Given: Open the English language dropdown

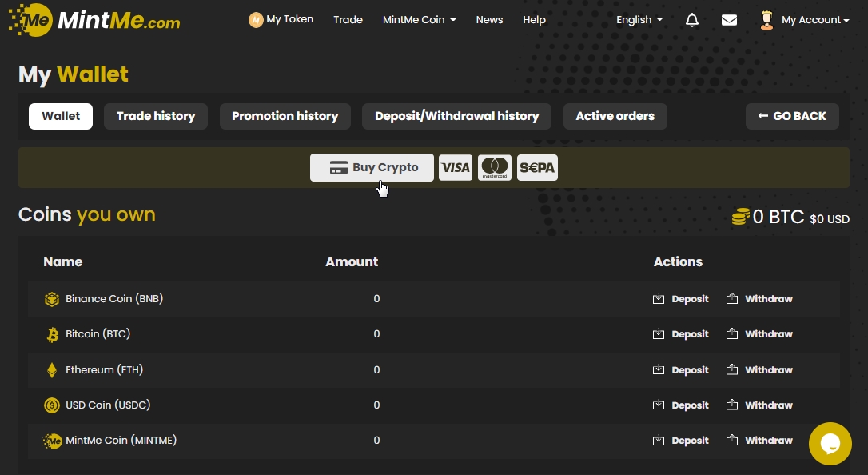Looking at the screenshot, I should pos(639,20).
